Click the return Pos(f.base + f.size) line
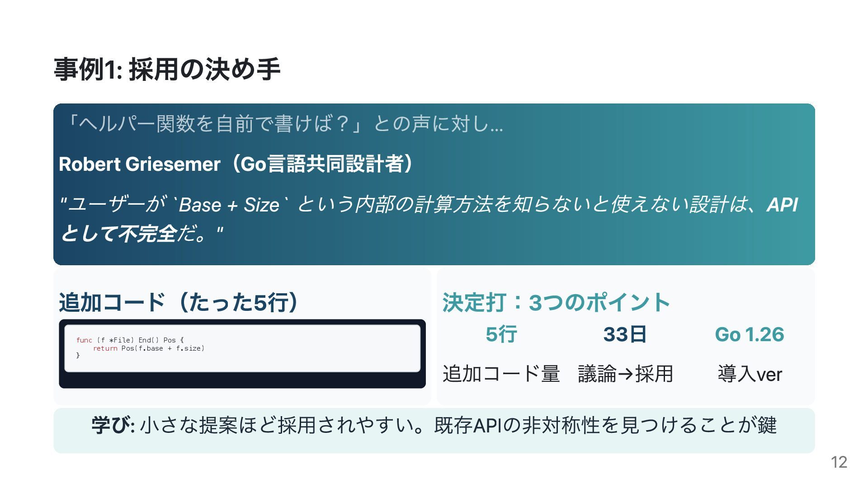868x488 pixels. point(149,348)
